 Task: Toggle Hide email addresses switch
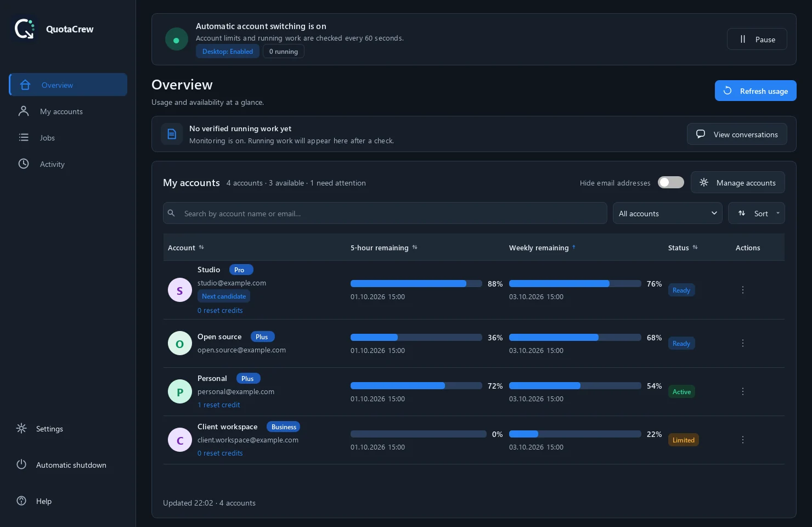point(671,182)
